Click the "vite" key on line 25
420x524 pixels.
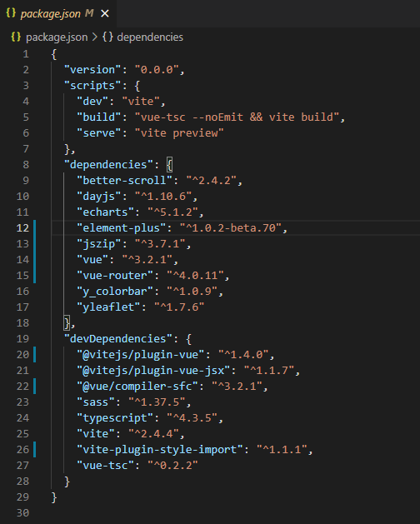(x=96, y=434)
